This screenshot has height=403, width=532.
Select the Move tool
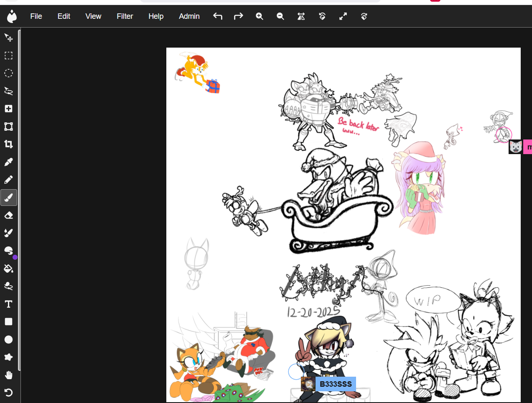[8, 38]
